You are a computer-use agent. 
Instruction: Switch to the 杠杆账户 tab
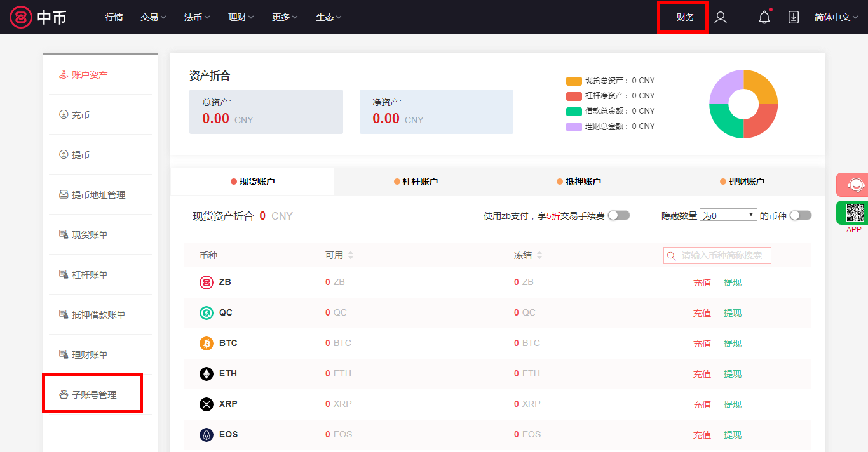[x=416, y=182]
